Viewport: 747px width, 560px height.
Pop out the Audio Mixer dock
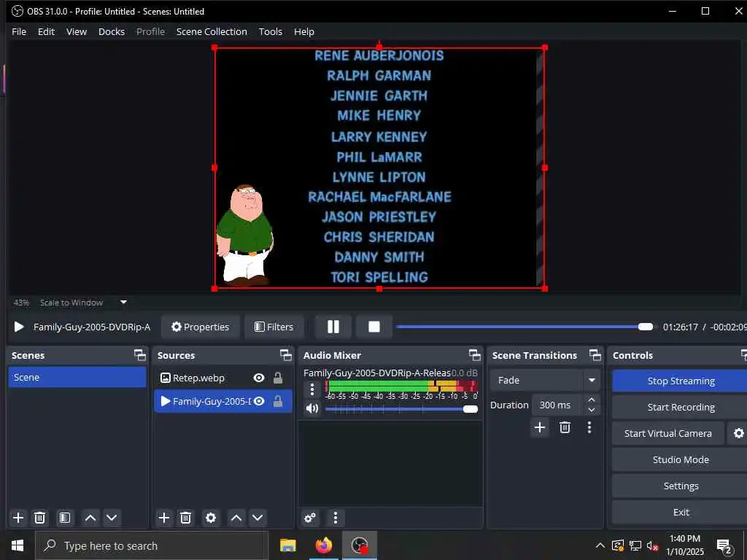coord(474,355)
